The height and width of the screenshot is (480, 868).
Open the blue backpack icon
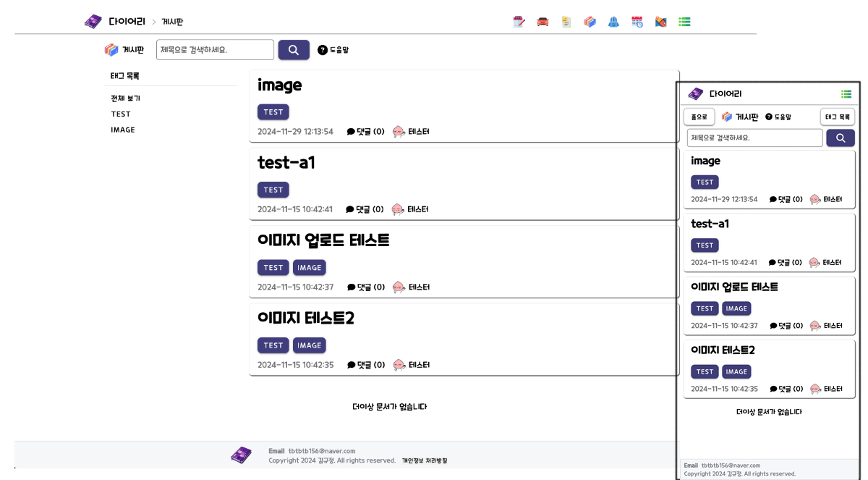tap(613, 22)
